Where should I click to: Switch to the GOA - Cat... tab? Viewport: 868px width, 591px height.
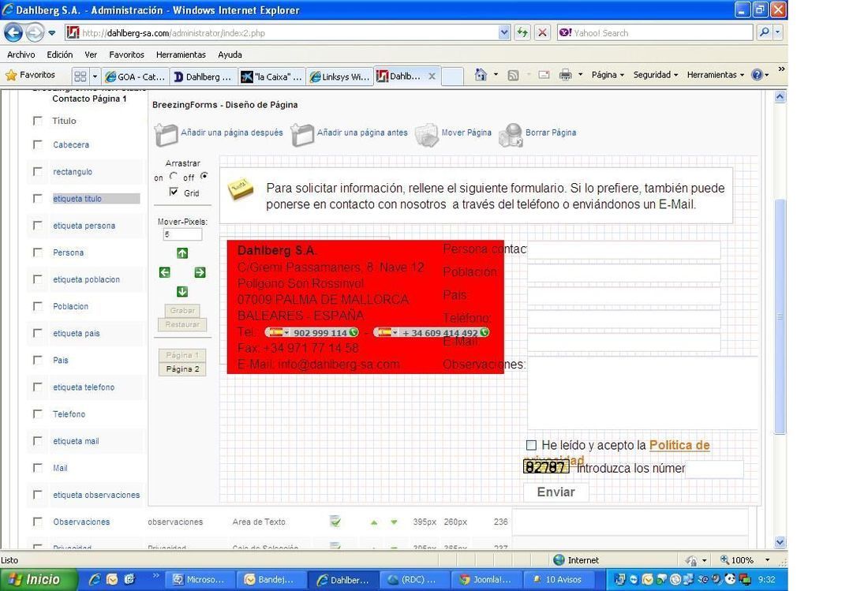click(136, 77)
